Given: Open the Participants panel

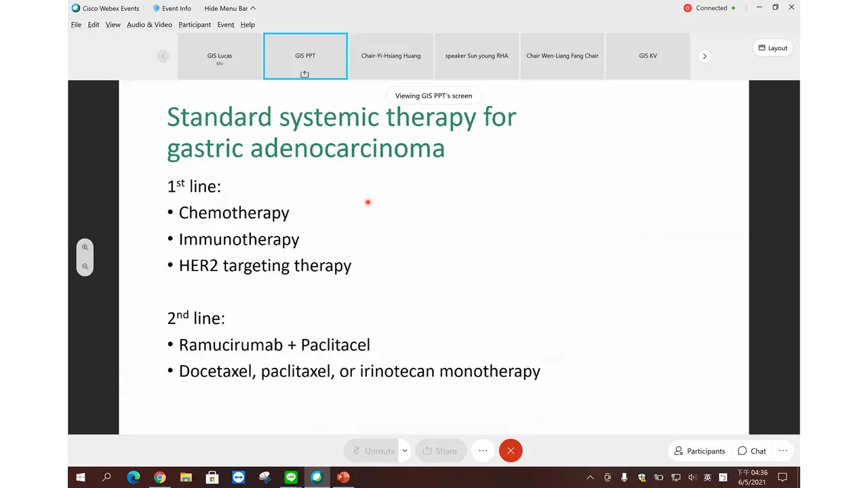Looking at the screenshot, I should click(699, 451).
